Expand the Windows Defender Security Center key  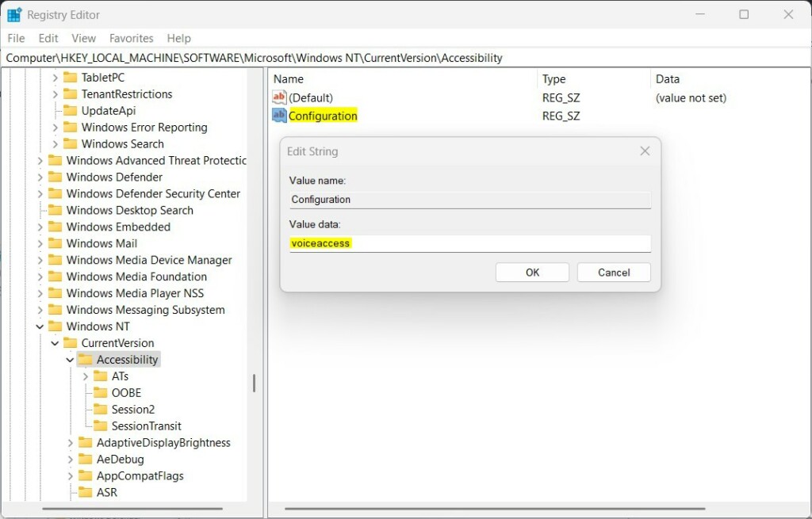40,193
